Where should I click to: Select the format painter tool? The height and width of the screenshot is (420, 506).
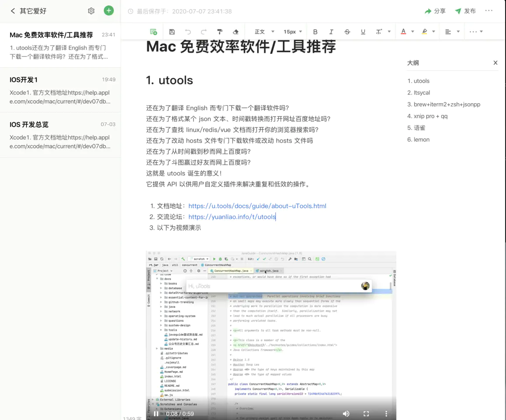click(x=220, y=31)
